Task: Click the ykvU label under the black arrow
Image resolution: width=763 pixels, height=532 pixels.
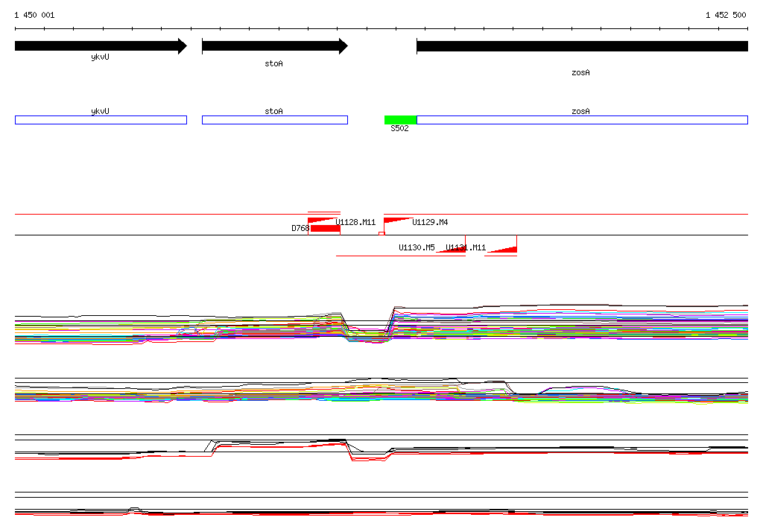Action: click(x=101, y=57)
